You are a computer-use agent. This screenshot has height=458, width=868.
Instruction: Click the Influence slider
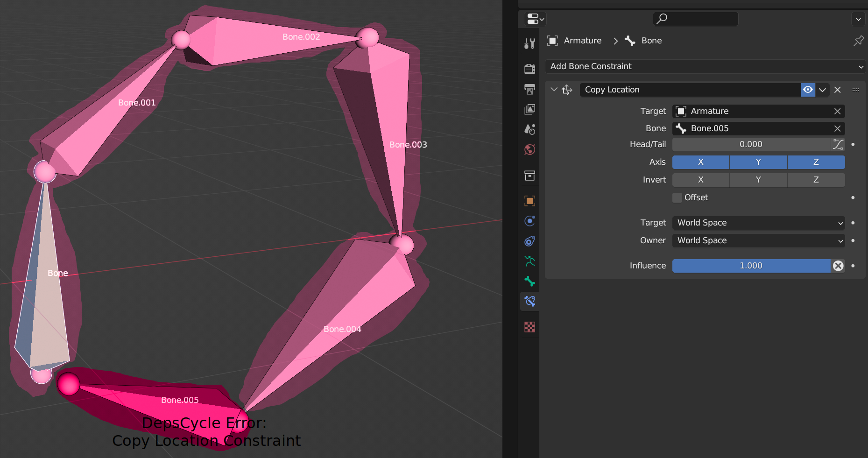click(751, 266)
